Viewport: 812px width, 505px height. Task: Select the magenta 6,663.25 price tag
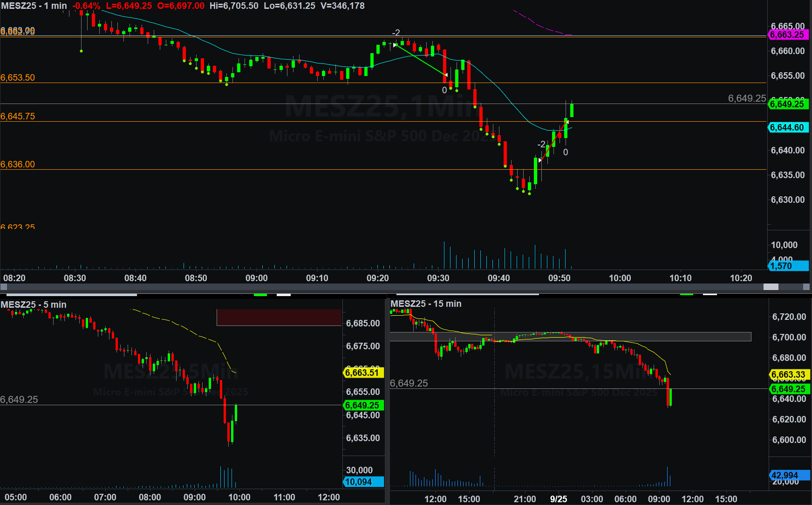tap(787, 35)
